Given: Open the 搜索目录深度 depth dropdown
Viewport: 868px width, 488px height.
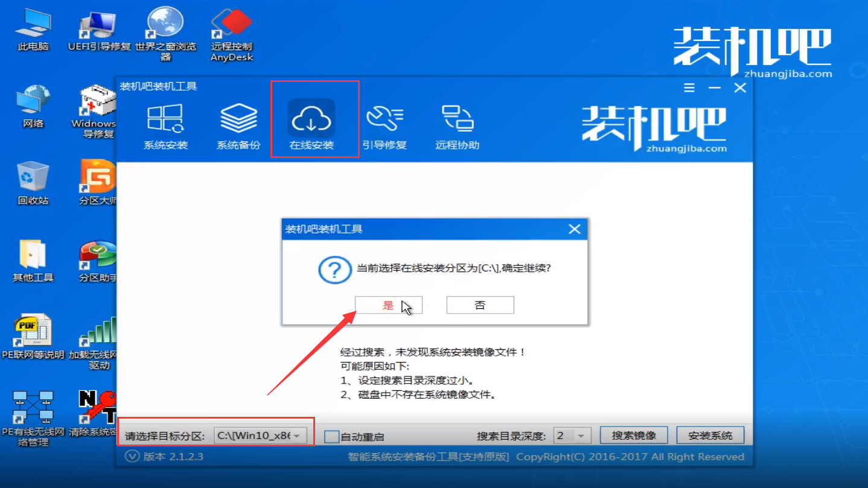Looking at the screenshot, I should click(572, 434).
